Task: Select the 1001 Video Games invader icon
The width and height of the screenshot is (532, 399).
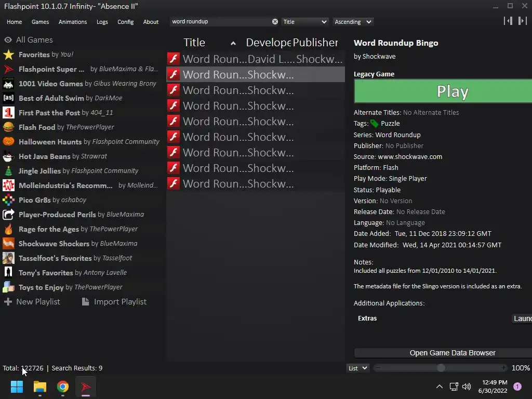Action: click(x=8, y=84)
